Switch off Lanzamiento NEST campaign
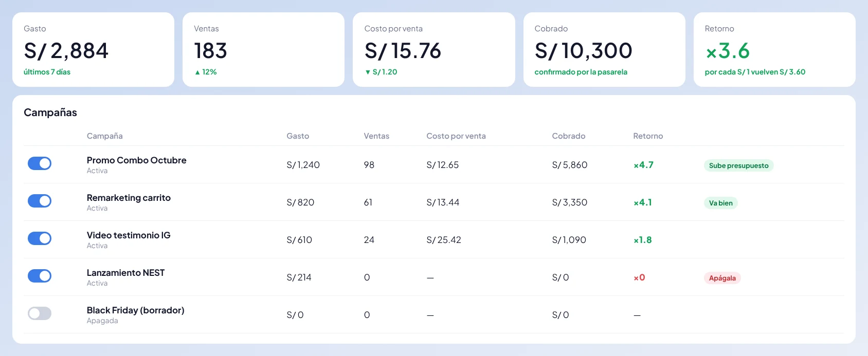Image resolution: width=868 pixels, height=356 pixels. point(40,276)
